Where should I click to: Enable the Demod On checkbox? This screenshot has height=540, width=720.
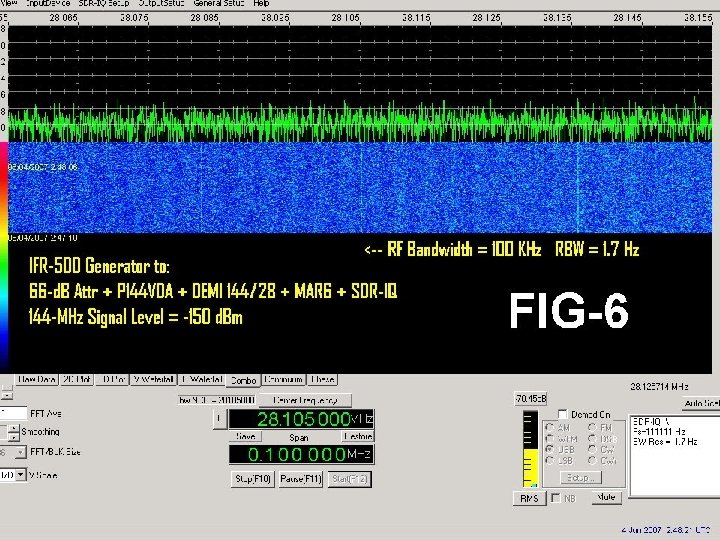563,414
